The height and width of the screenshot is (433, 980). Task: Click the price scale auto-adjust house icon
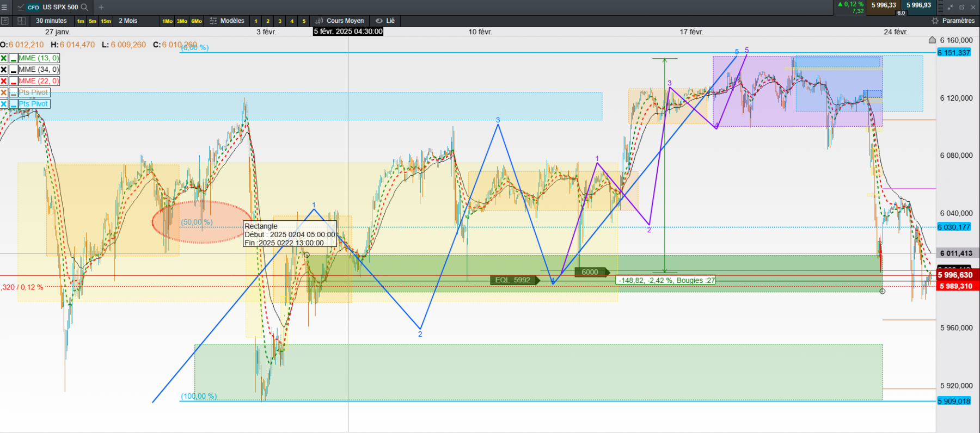(x=932, y=40)
